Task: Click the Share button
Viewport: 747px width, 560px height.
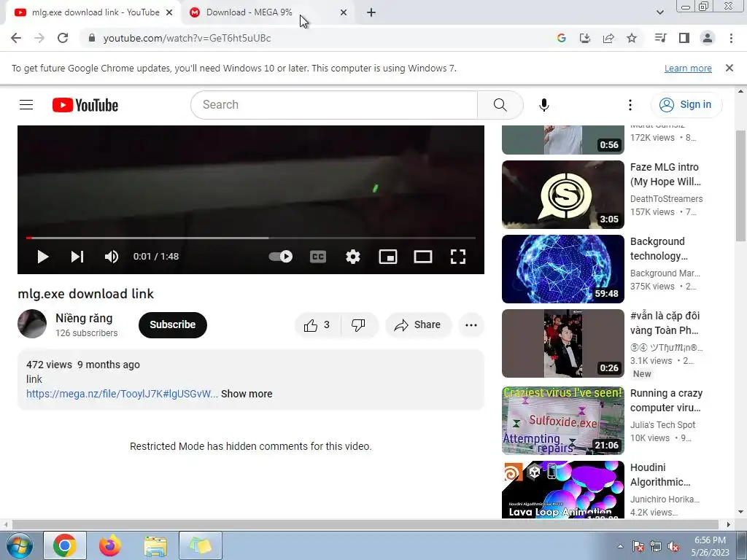Action: point(418,325)
